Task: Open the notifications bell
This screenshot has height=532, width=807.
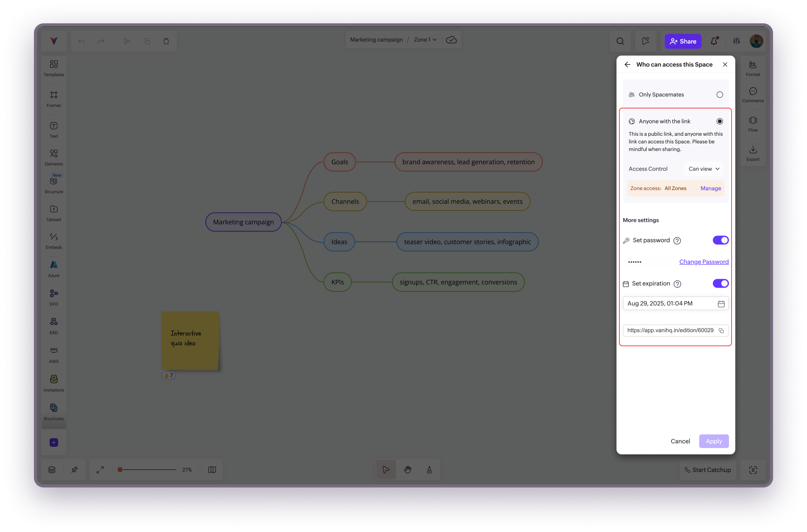Action: point(714,41)
